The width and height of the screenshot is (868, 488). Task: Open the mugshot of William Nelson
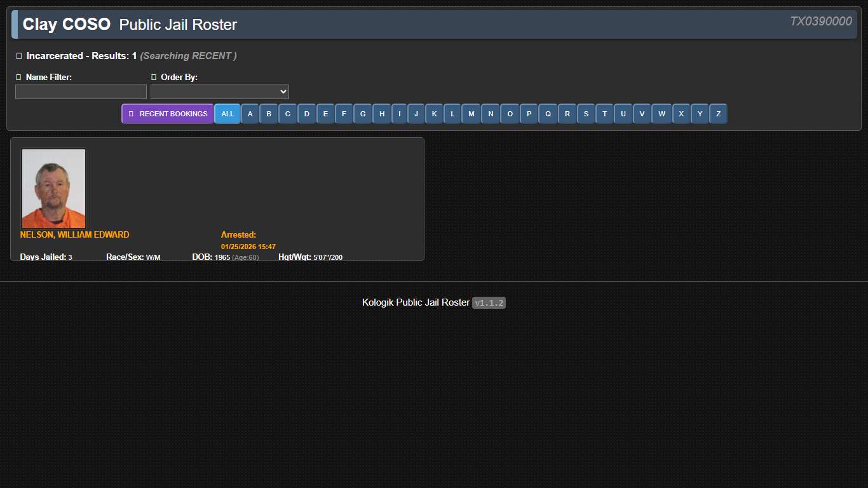point(53,188)
